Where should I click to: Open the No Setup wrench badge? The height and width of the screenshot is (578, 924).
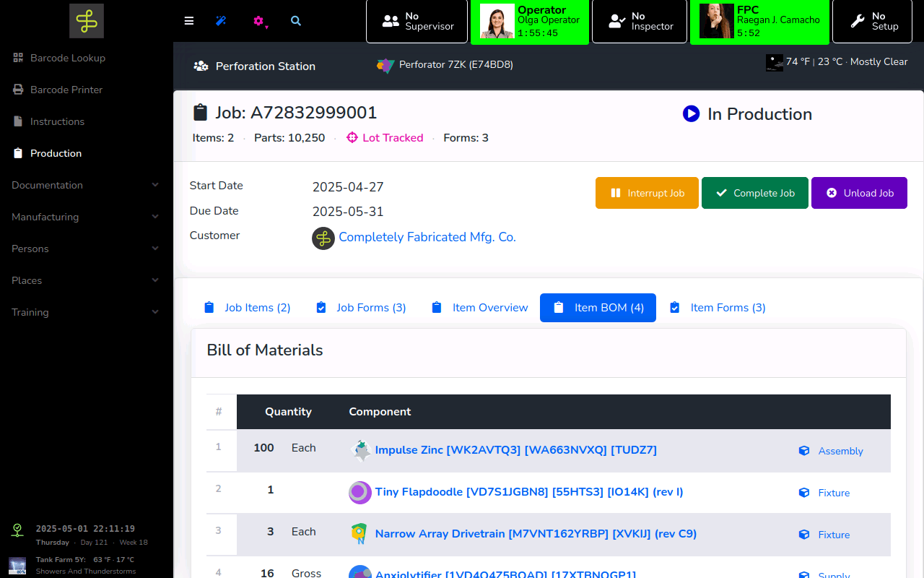(871, 22)
